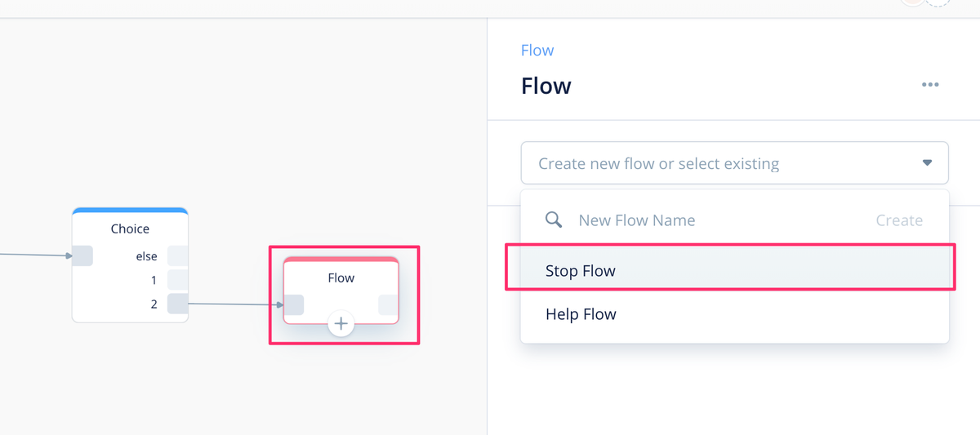Viewport: 980px width, 435px height.
Task: Open the three-dot options menu beside Flow title
Action: pos(929,85)
